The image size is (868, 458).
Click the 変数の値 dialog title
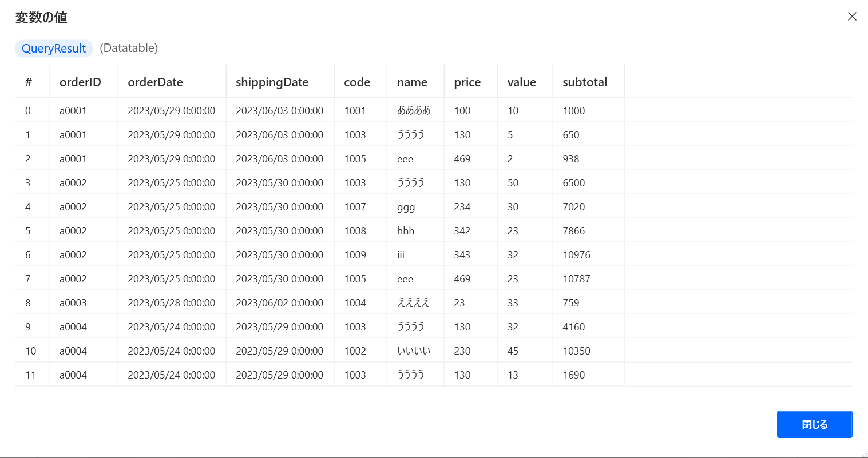pyautogui.click(x=41, y=17)
